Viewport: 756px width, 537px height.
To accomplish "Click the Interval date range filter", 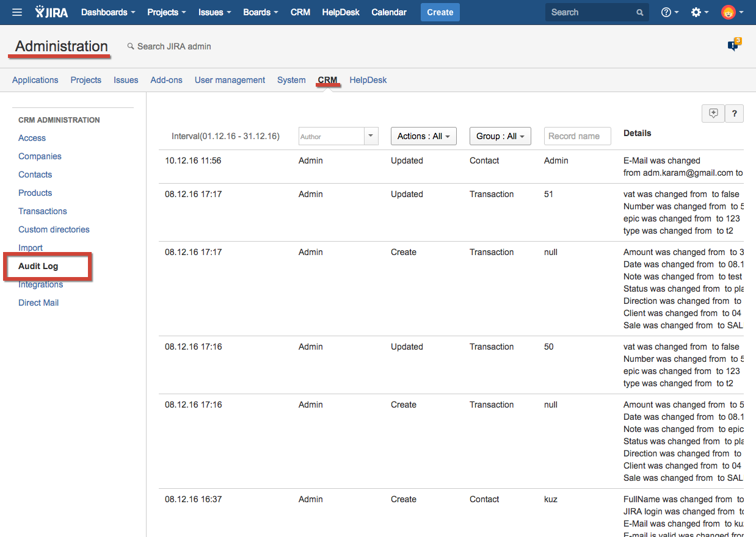I will point(225,136).
